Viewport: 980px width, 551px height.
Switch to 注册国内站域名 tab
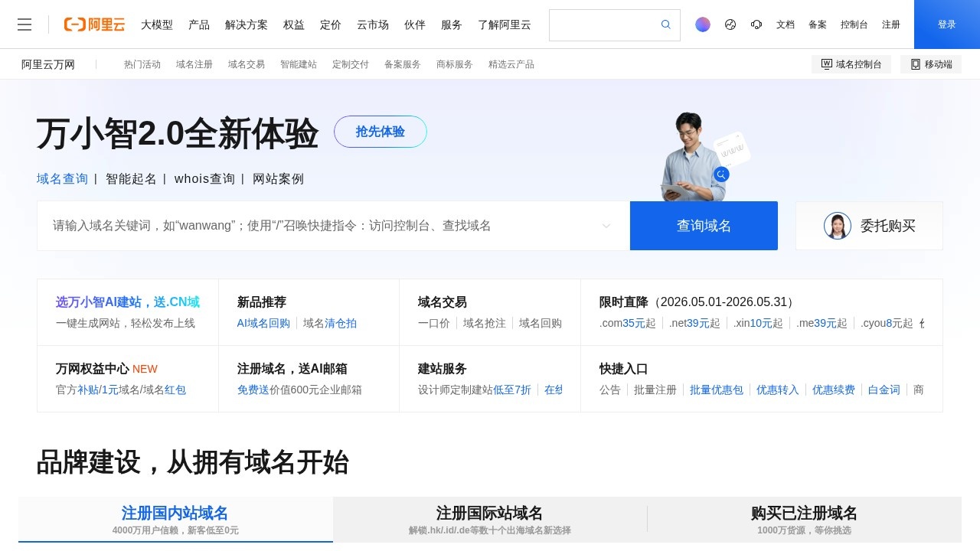click(x=175, y=520)
